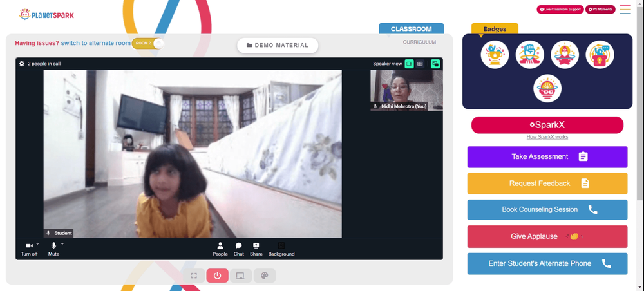Open DEMO MATERIAL folder
The height and width of the screenshot is (291, 644).
pos(278,45)
